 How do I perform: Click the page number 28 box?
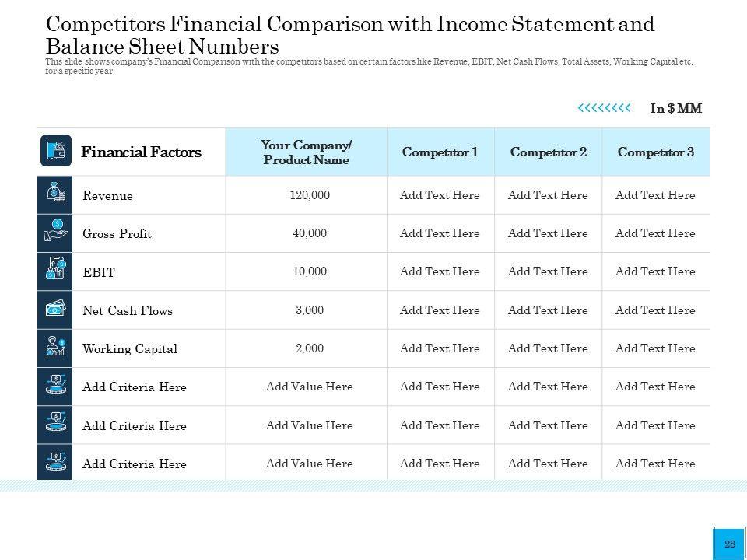(x=729, y=544)
